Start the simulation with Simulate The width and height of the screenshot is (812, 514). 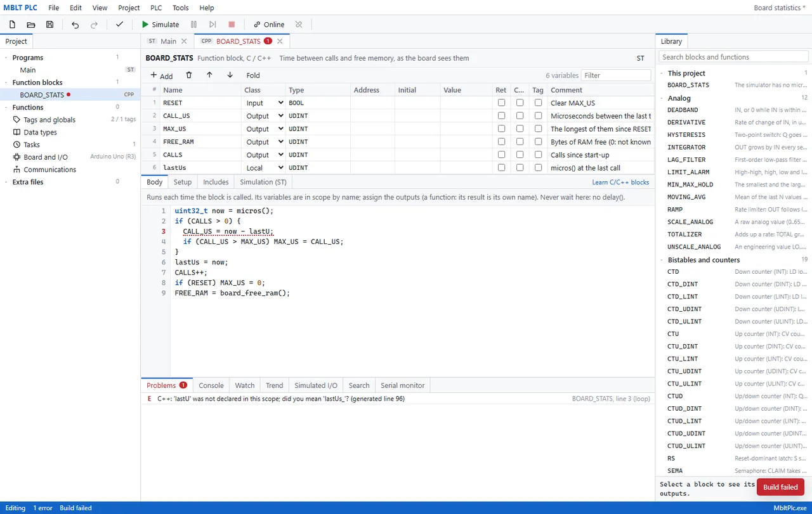[160, 25]
